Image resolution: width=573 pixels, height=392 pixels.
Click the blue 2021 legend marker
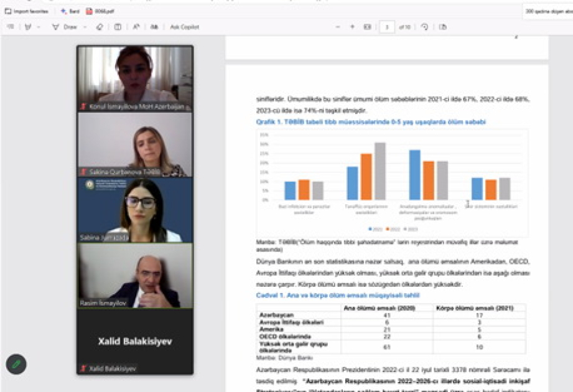pos(370,229)
